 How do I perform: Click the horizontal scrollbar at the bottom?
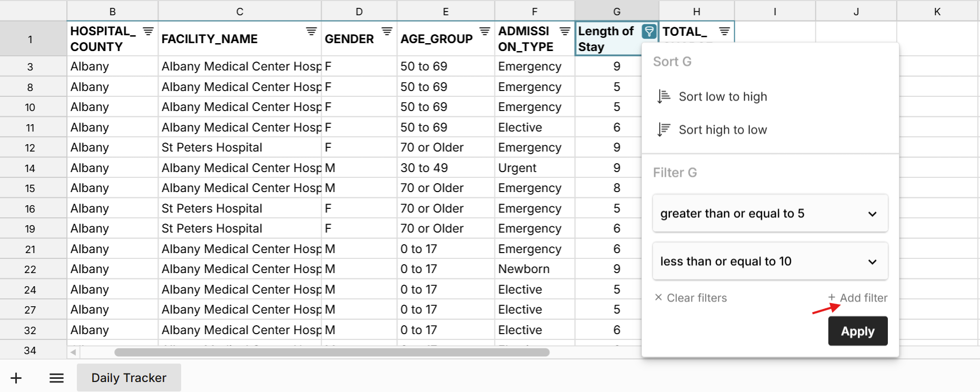pyautogui.click(x=332, y=351)
